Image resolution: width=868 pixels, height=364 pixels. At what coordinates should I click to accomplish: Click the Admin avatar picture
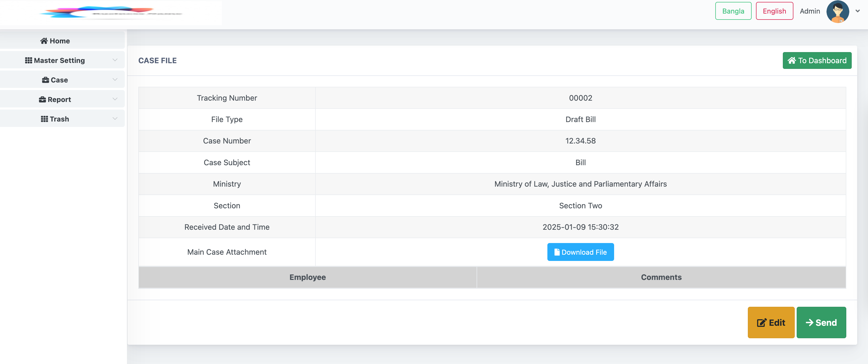point(838,11)
